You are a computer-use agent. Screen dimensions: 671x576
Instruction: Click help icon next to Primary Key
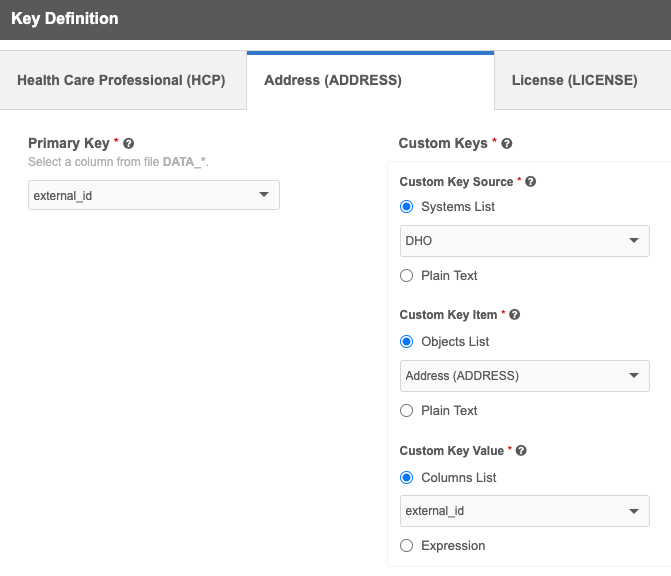pyautogui.click(x=129, y=144)
